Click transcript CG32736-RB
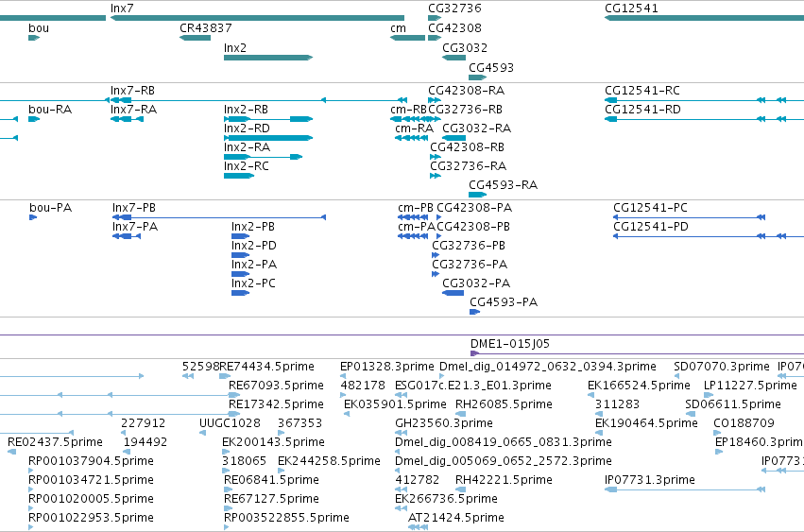The height and width of the screenshot is (532, 804). pos(465,110)
